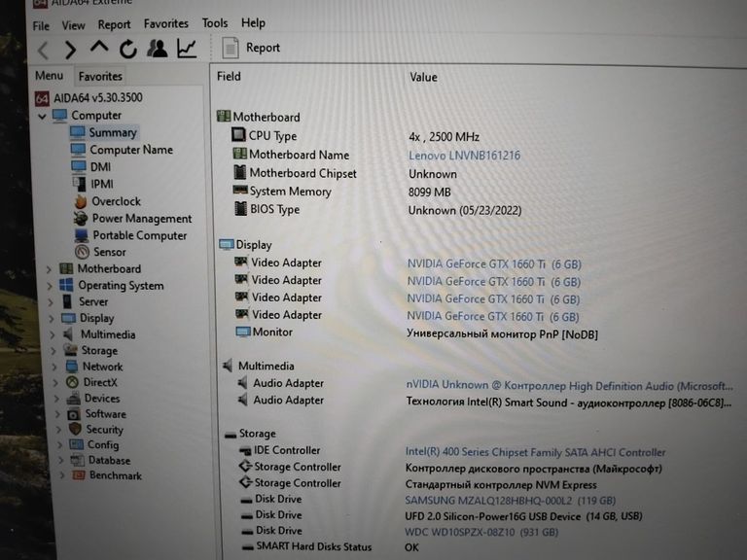This screenshot has width=747, height=560.
Task: Open the Report menu
Action: click(x=115, y=24)
